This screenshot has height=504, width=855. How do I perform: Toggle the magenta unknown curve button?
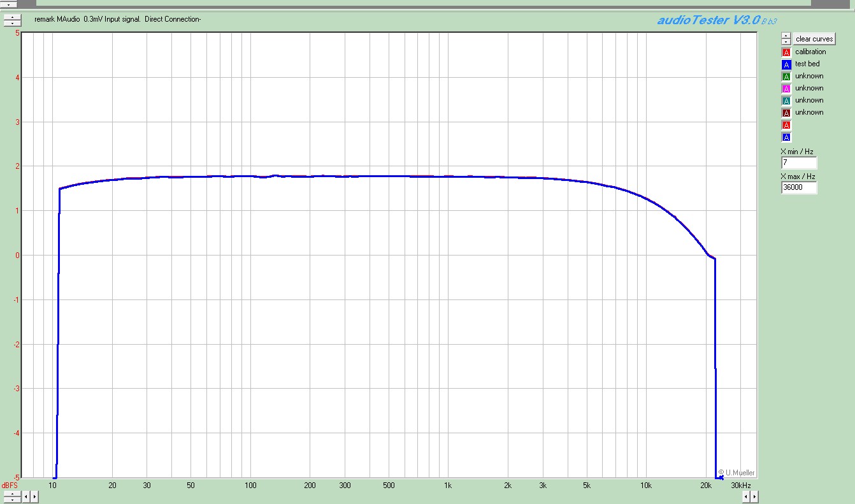click(786, 89)
